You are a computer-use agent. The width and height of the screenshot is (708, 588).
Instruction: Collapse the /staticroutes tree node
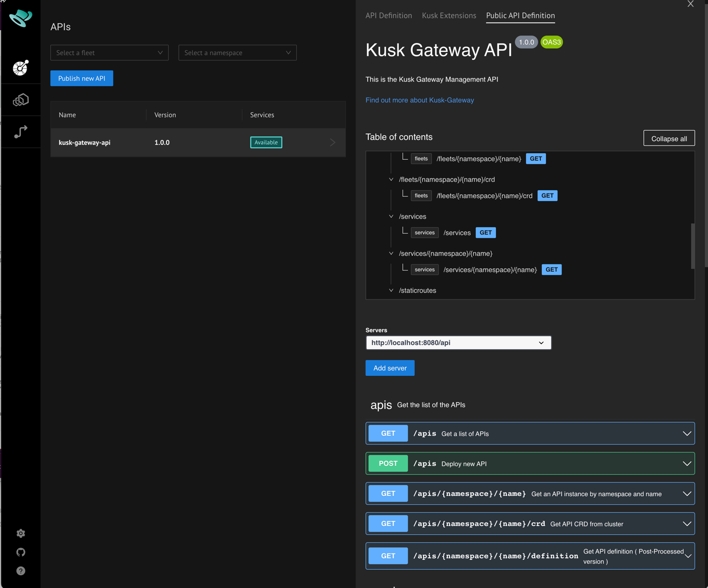coord(391,291)
